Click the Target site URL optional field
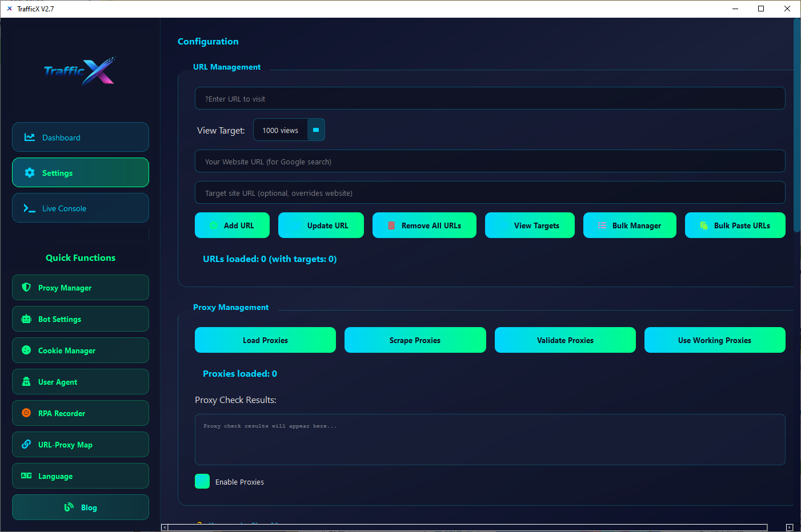Viewport: 801px width, 532px height. [x=490, y=192]
